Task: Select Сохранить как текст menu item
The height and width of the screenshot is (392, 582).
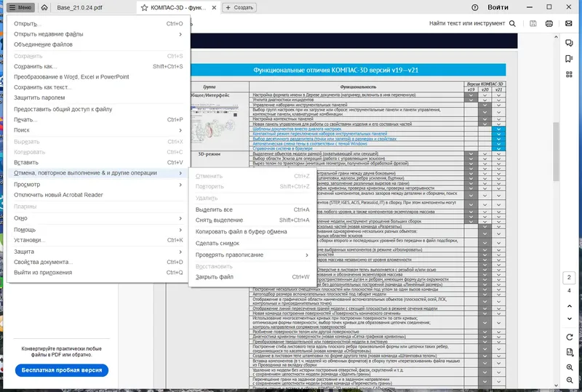Action: tap(98, 87)
